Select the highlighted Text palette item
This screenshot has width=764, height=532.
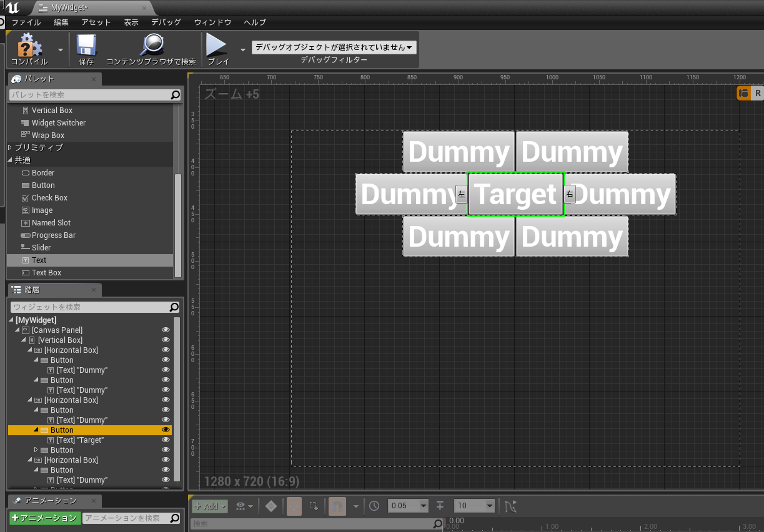pyautogui.click(x=90, y=260)
